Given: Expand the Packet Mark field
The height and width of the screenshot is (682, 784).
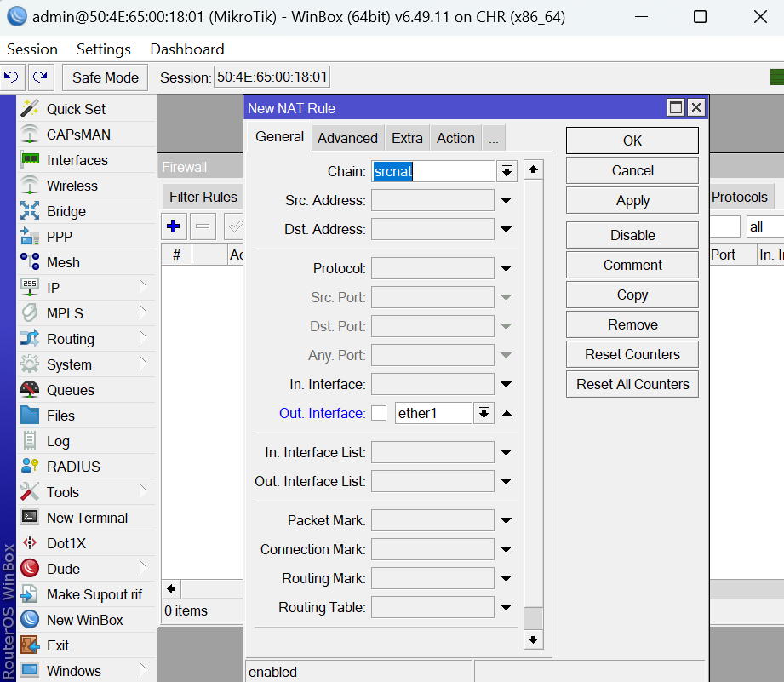Looking at the screenshot, I should 506,520.
